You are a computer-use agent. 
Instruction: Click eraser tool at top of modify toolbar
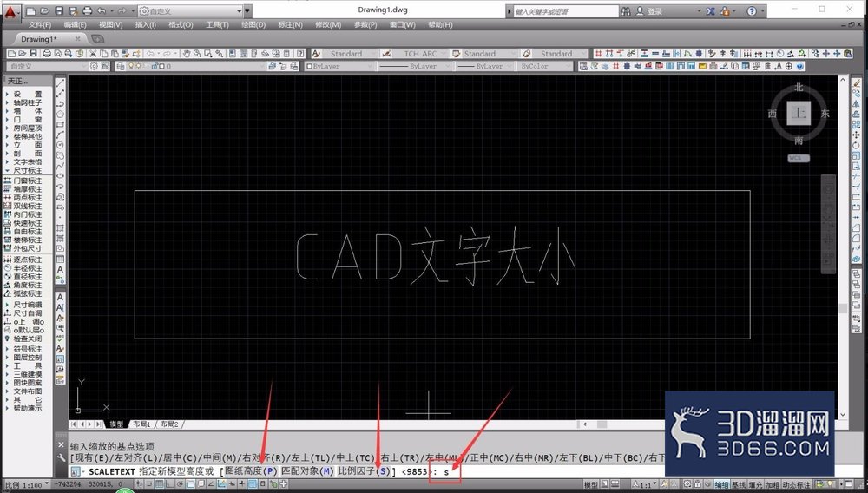(857, 83)
